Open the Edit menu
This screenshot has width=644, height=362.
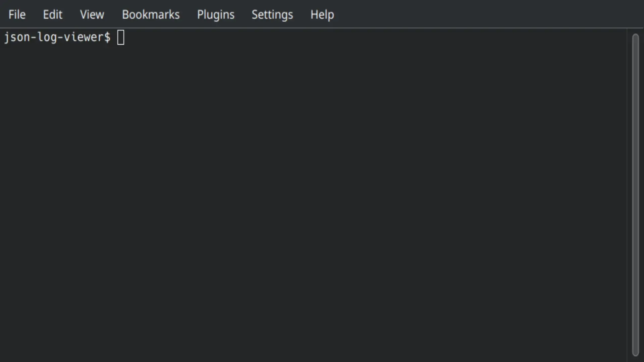(x=53, y=14)
